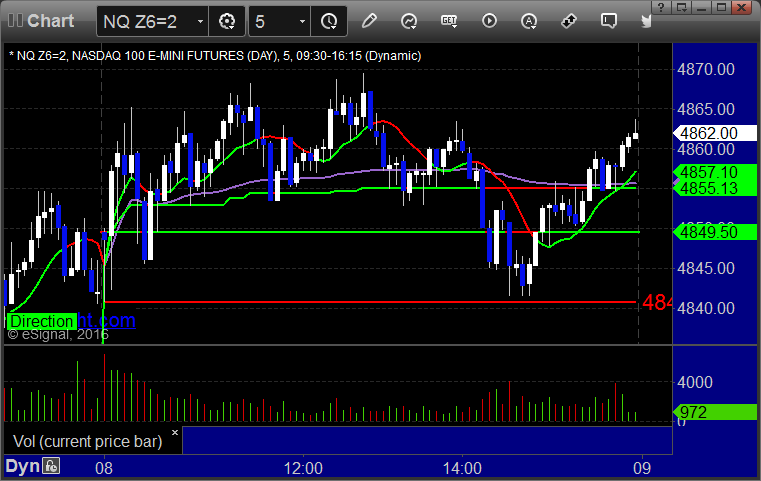Image resolution: width=761 pixels, height=481 pixels.
Task: Select the pencil drawing tools icon
Action: coord(369,21)
